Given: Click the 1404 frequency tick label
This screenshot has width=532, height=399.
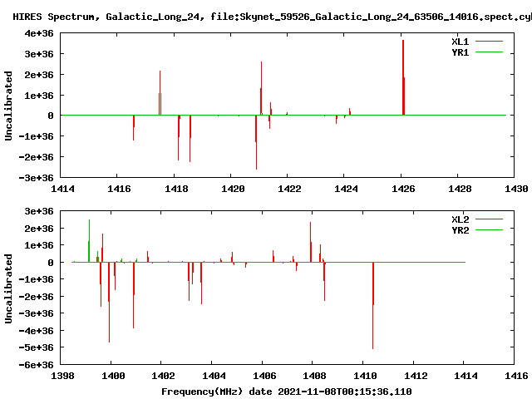Looking at the screenshot, I should pos(214,376).
